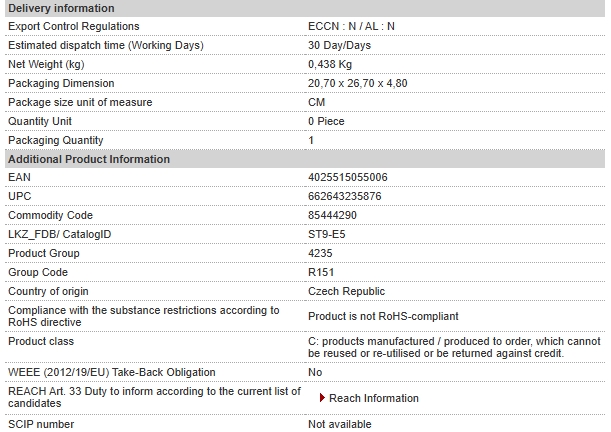Click the Product class description text

click(454, 347)
